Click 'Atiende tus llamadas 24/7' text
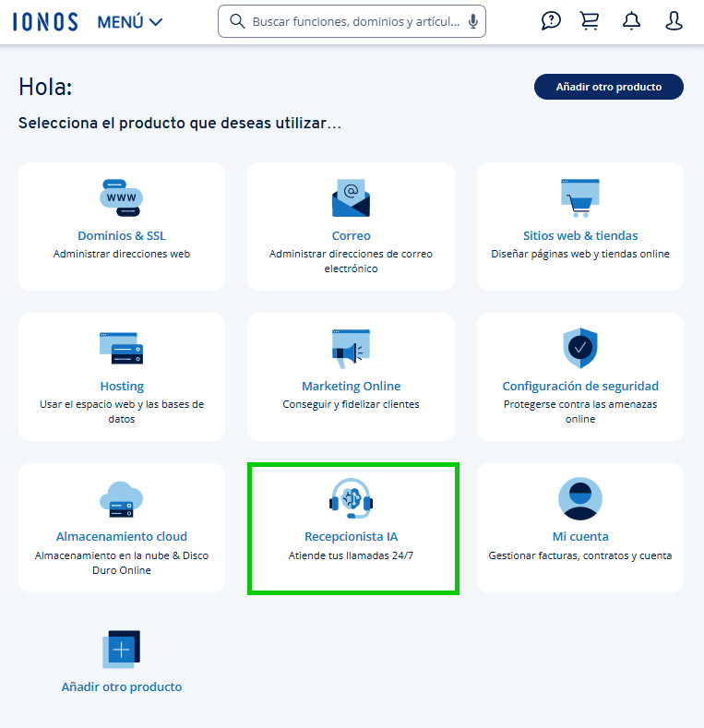 pos(351,555)
